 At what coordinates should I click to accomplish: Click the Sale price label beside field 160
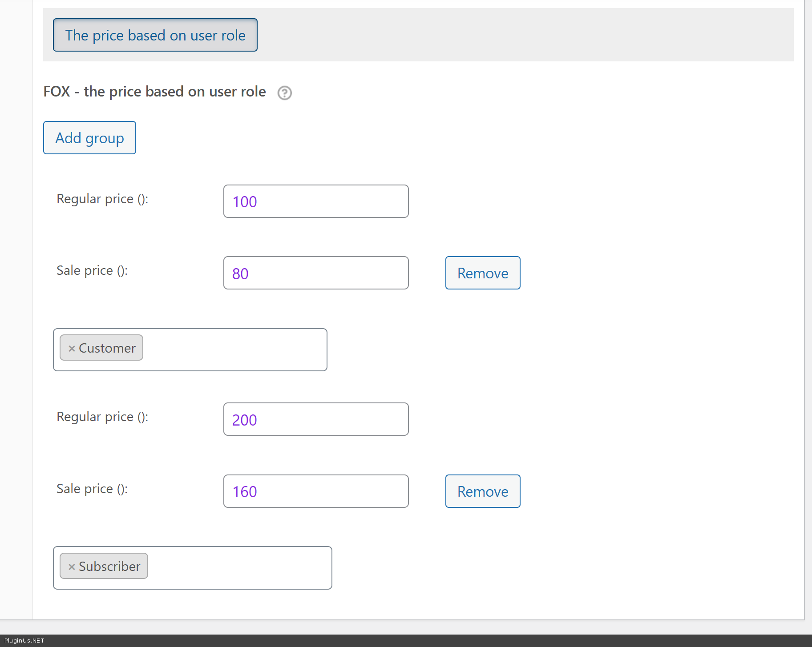[x=92, y=489]
